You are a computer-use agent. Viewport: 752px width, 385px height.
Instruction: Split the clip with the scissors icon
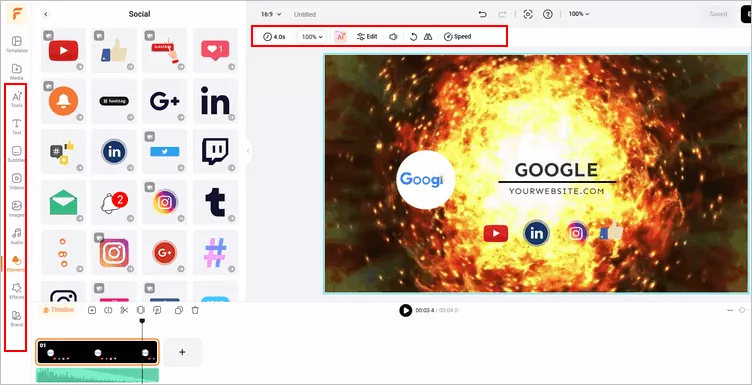(x=124, y=310)
